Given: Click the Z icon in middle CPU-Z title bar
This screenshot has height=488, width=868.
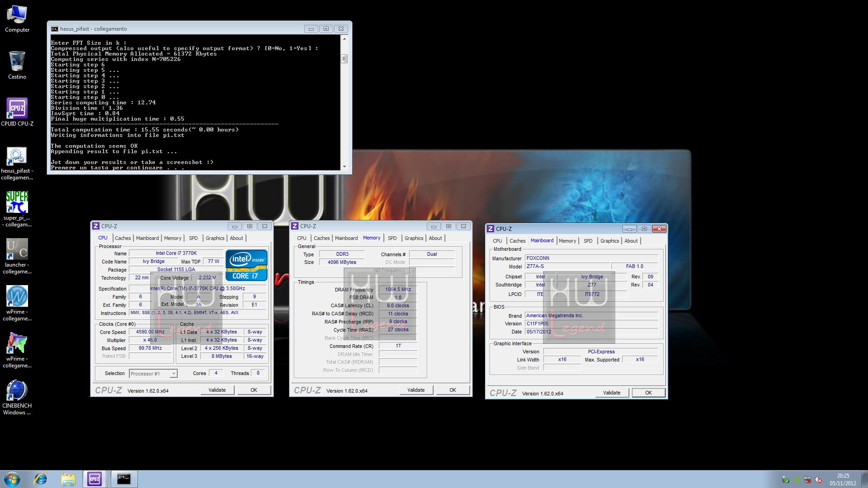Looking at the screenshot, I should pyautogui.click(x=295, y=226).
